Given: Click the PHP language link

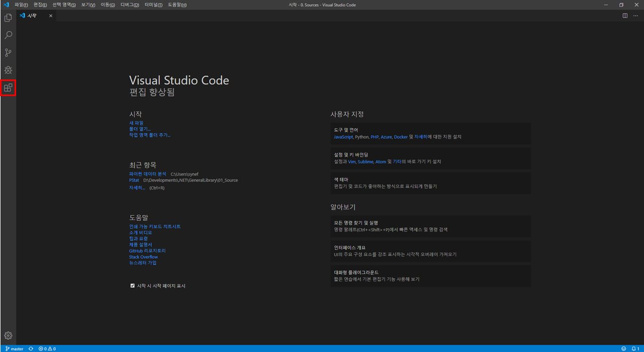Looking at the screenshot, I should coord(375,137).
